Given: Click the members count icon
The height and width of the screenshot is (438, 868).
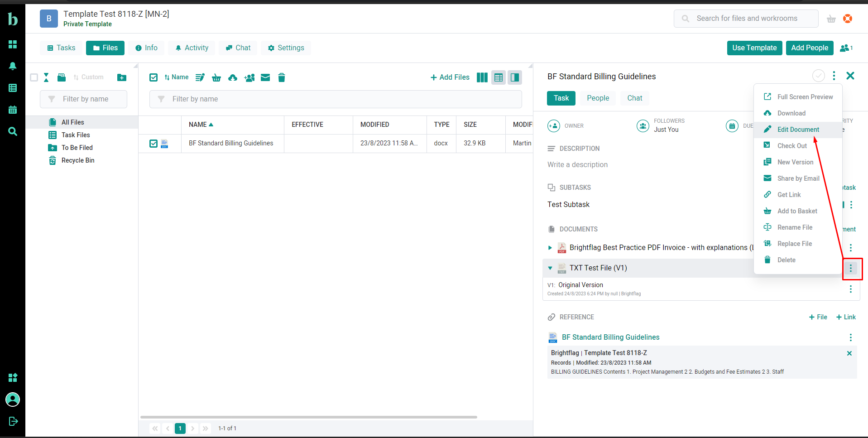Looking at the screenshot, I should coord(846,48).
